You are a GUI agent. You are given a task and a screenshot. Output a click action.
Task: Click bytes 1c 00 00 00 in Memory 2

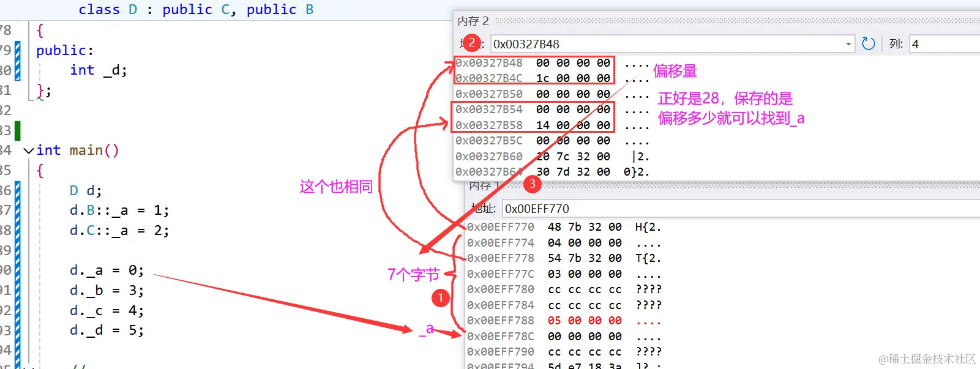(x=573, y=78)
